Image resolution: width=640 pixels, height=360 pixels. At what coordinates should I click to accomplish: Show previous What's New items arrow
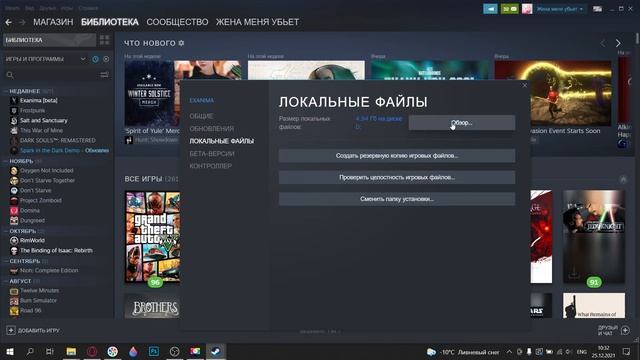(603, 43)
